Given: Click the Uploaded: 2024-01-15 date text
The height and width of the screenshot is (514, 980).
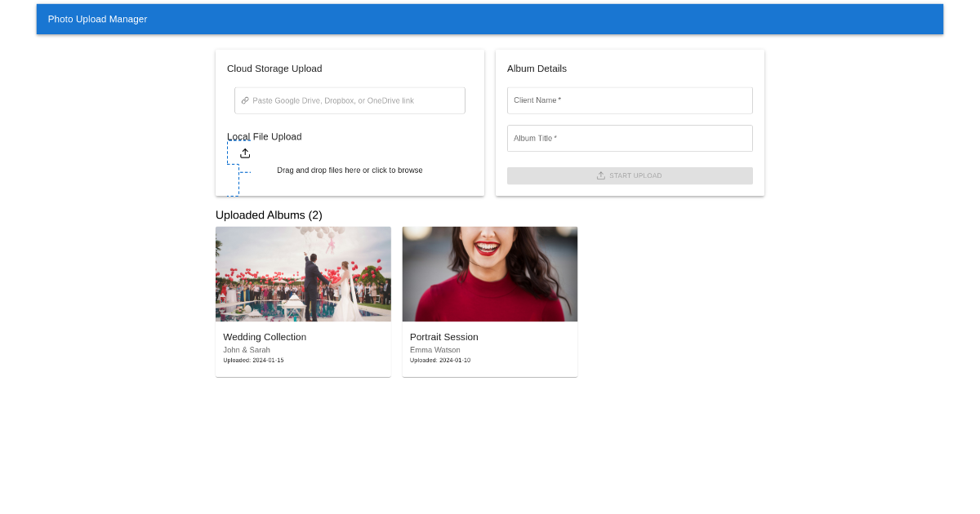Looking at the screenshot, I should click(253, 361).
